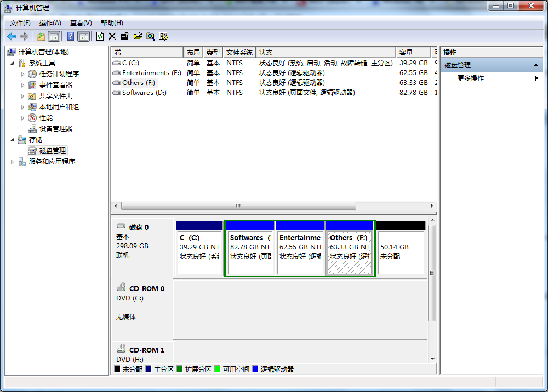548x392 pixels.
Task: Open the 查看(V) menu
Action: (x=81, y=23)
